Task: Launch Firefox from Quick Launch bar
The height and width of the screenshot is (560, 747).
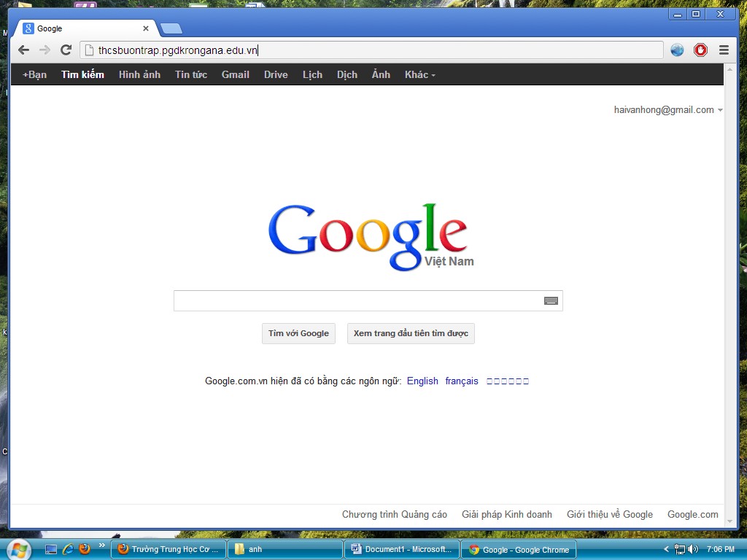Action: (85, 549)
